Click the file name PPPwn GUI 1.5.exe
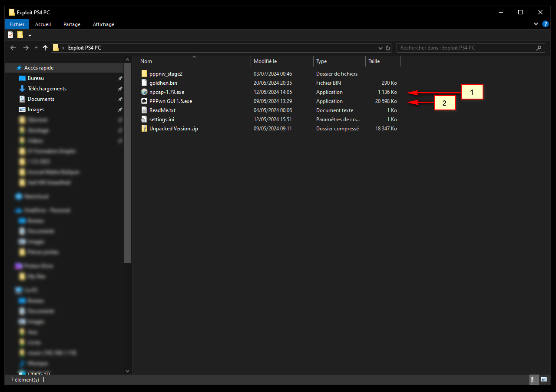The image size is (556, 392). (170, 101)
